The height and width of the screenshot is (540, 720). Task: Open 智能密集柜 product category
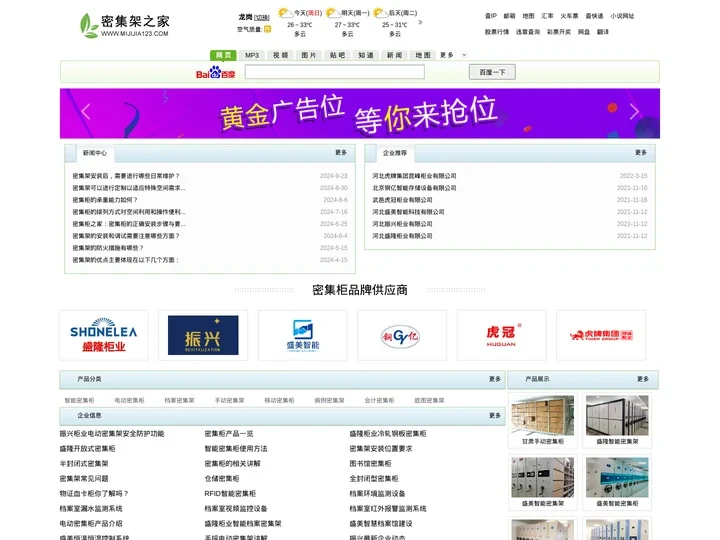[x=79, y=400]
